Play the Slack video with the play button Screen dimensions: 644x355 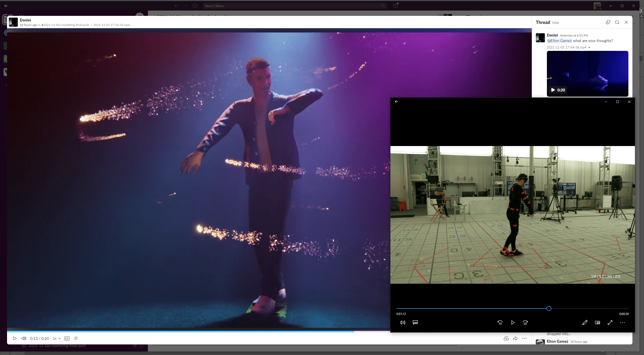tap(14, 338)
